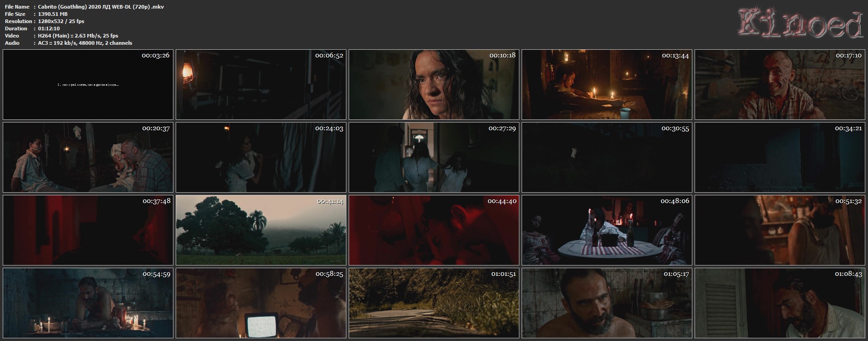Select the red-tinted frame at 00:44:40
The width and height of the screenshot is (868, 341).
434,230
